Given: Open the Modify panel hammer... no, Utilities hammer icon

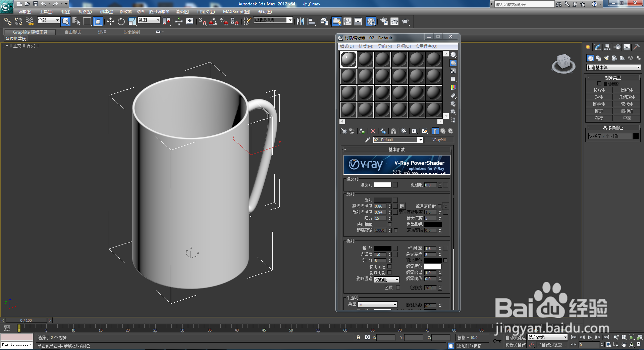Looking at the screenshot, I should pyautogui.click(x=636, y=47).
